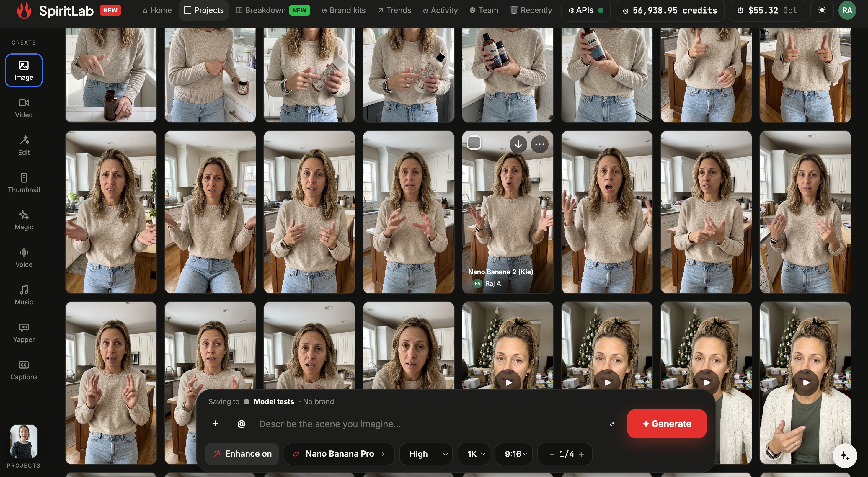Image resolution: width=868 pixels, height=477 pixels.
Task: Open the Music tool
Action: pyautogui.click(x=24, y=295)
